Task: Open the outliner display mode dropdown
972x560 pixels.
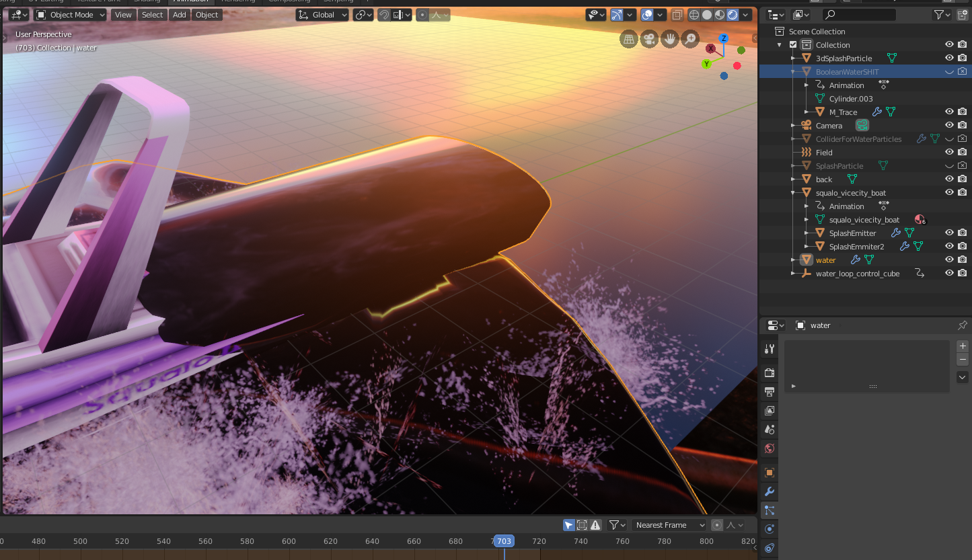Action: click(776, 15)
